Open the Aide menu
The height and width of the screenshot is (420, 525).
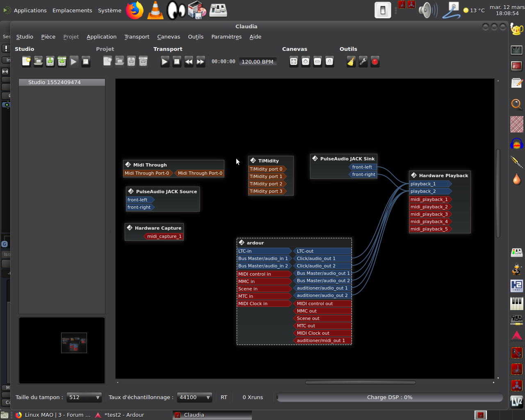tap(256, 37)
